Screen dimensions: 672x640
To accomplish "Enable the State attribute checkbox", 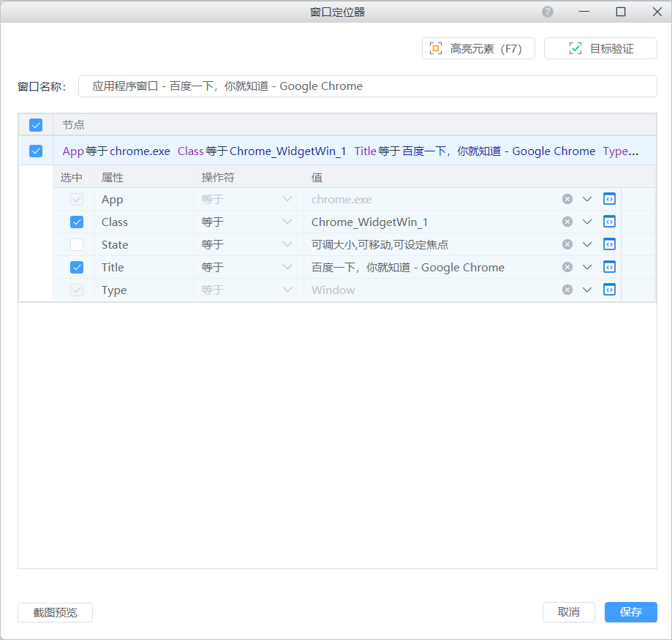I will click(77, 245).
